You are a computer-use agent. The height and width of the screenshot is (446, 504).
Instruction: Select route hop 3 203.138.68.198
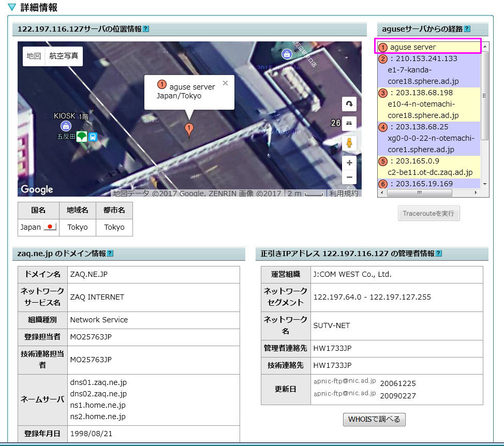429,104
